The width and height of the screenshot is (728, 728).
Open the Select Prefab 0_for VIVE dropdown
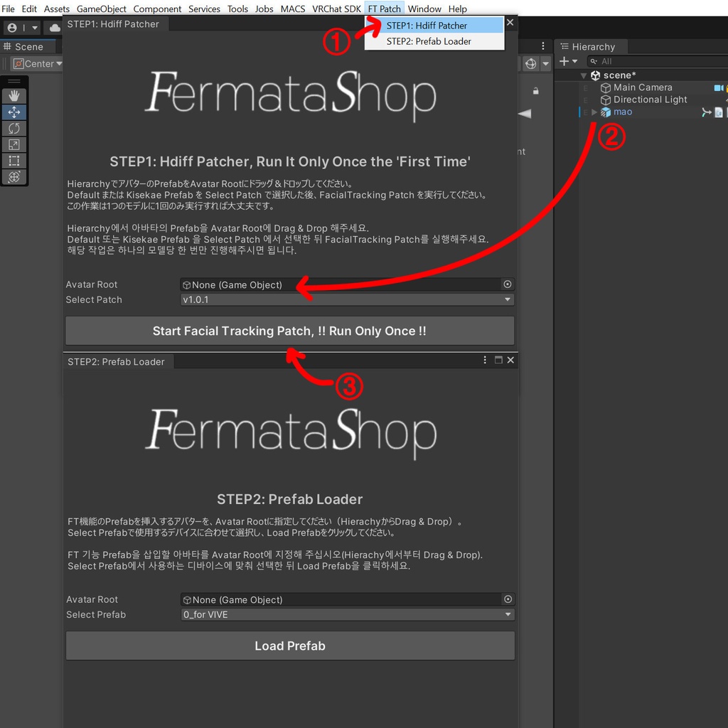(x=347, y=614)
